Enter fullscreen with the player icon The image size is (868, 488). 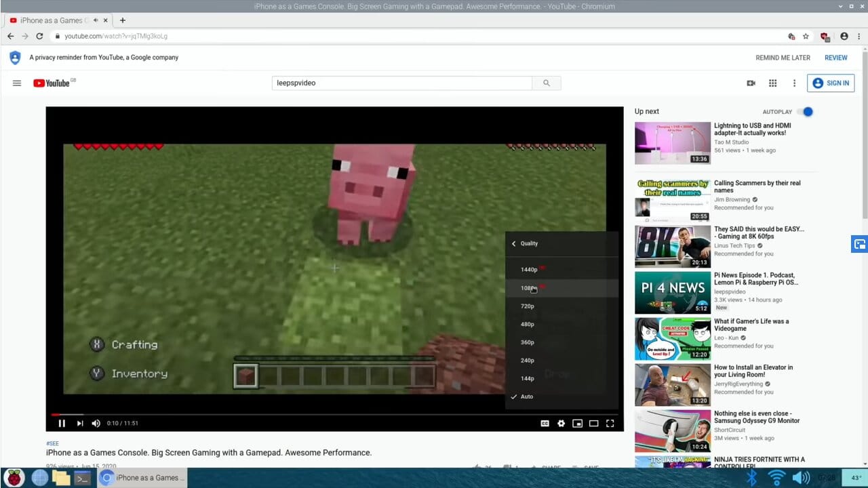tap(610, 422)
